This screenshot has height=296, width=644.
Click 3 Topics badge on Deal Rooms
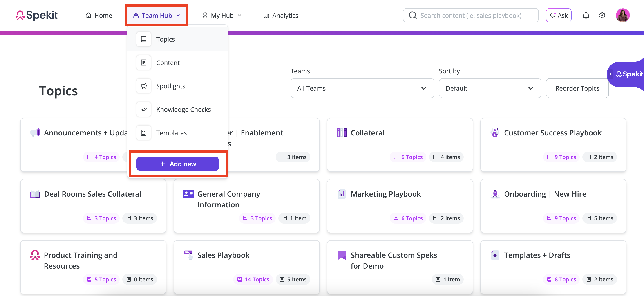[x=101, y=218]
